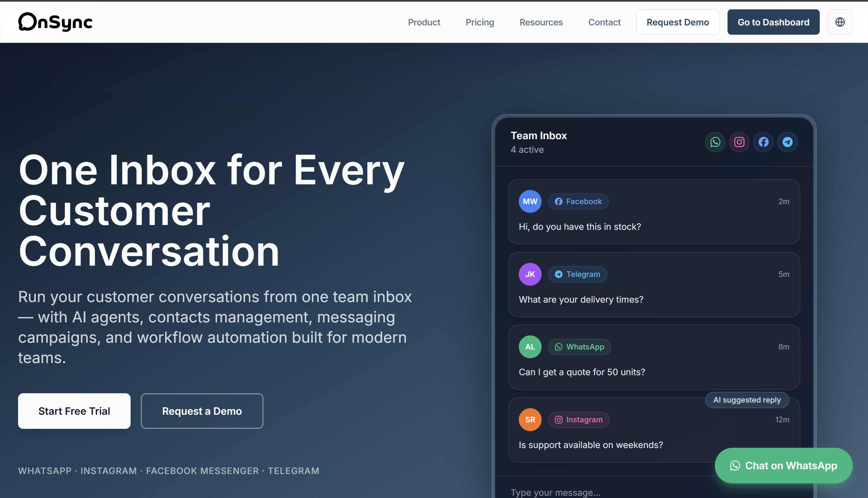Click the globe language icon
This screenshot has width=868, height=498.
pyautogui.click(x=840, y=22)
